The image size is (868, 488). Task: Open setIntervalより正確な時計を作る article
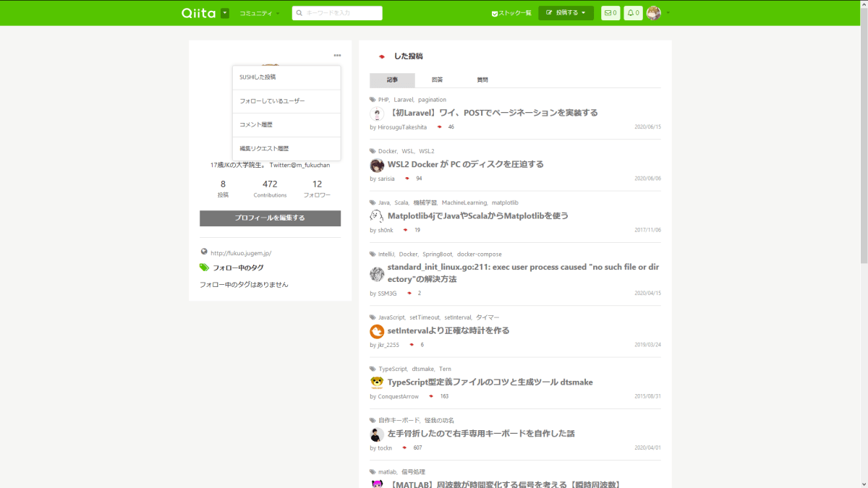448,330
